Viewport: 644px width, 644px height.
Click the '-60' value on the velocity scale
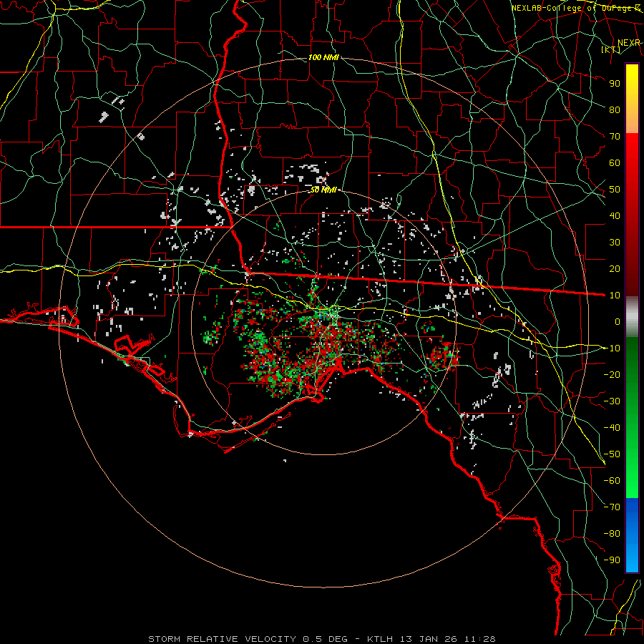[612, 481]
